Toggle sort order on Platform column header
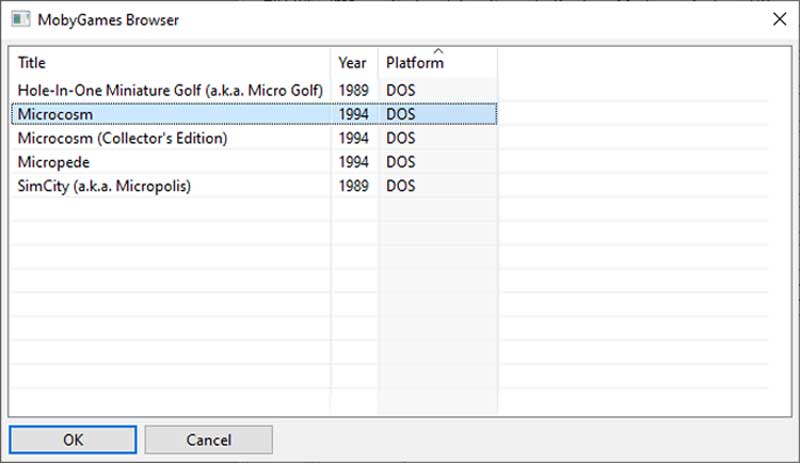 click(x=438, y=62)
